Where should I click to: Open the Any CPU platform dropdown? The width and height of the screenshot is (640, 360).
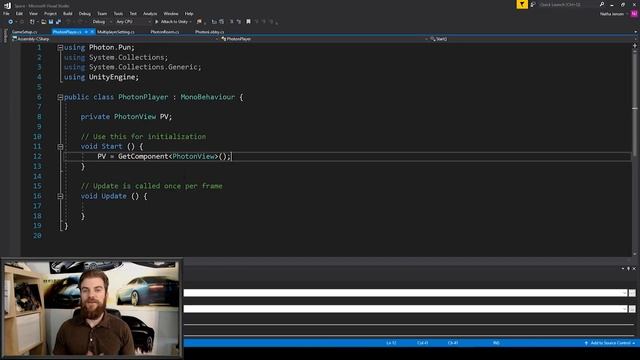coord(133,22)
